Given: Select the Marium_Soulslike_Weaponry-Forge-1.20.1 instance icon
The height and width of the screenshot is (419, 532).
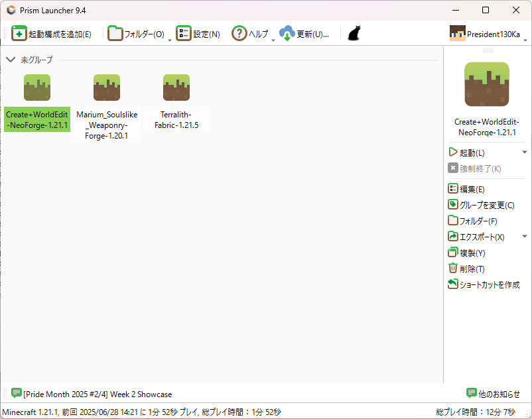Looking at the screenshot, I should point(107,88).
